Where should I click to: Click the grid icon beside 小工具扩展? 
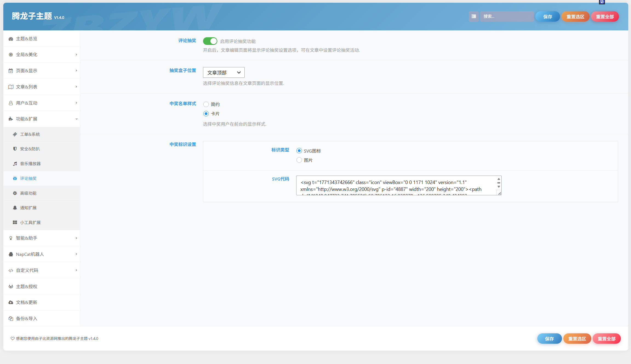15,222
